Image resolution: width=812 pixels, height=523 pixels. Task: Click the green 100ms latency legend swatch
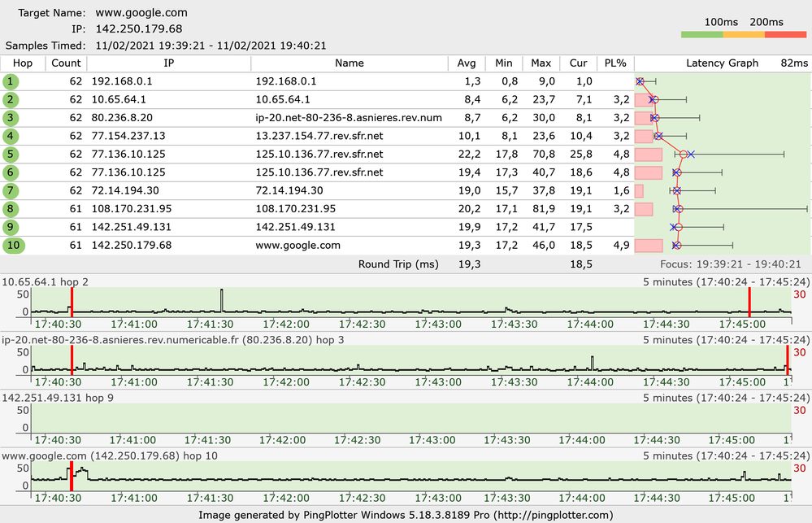click(702, 35)
